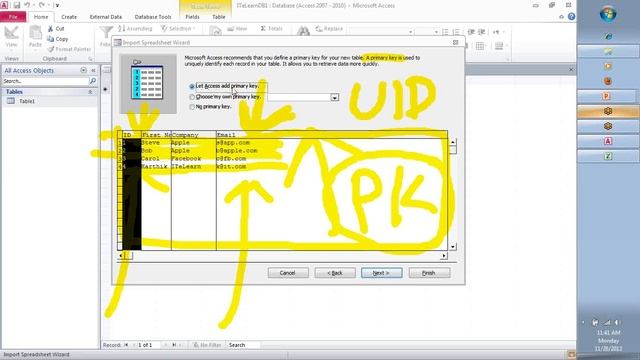This screenshot has height=360, width=640.
Task: Click the Windows Start orb
Action: click(608, 14)
